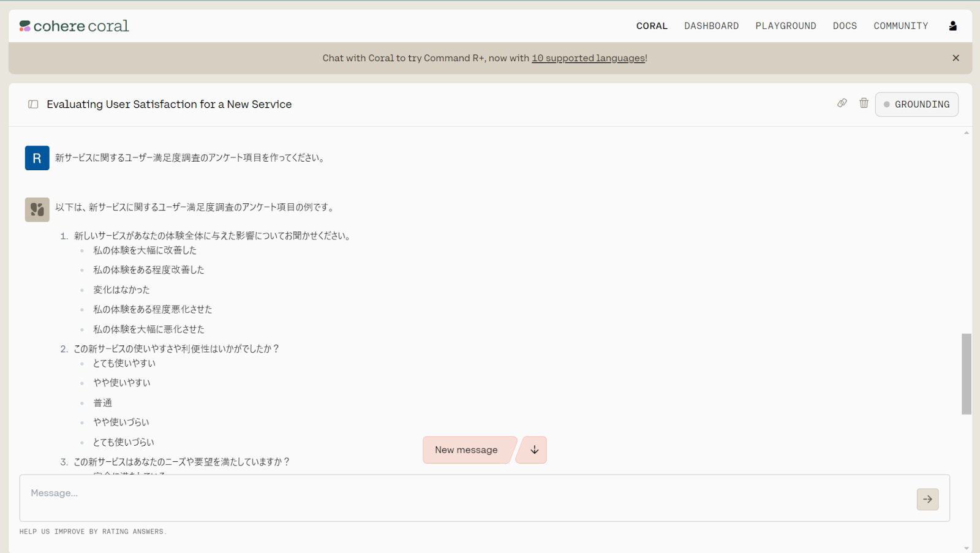This screenshot has width=980, height=553.
Task: Copy the conversation share link icon
Action: pos(842,103)
